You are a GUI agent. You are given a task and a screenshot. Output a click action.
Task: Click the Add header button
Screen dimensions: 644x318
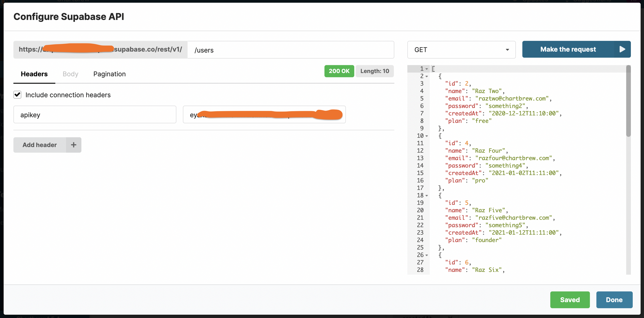[39, 145]
